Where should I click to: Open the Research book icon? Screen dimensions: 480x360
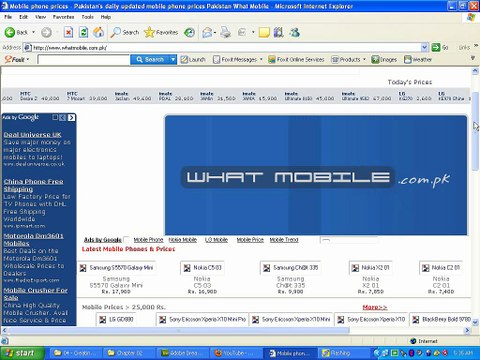[x=279, y=32]
